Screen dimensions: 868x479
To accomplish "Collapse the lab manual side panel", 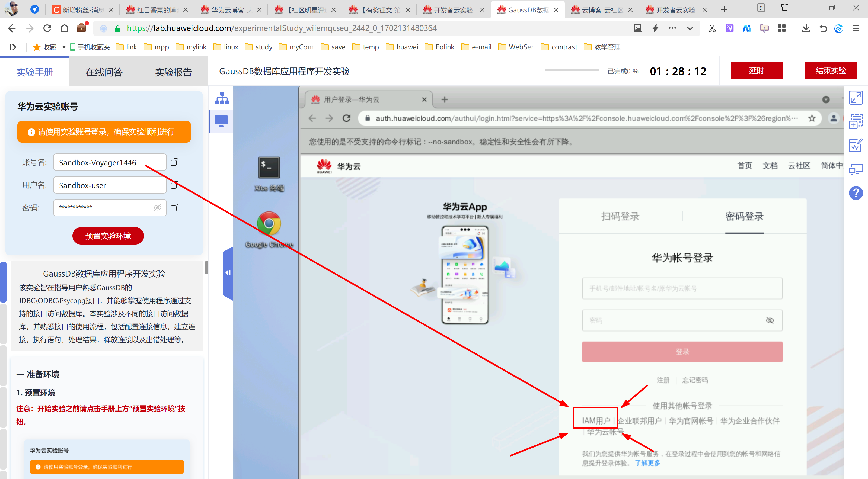I will pyautogui.click(x=228, y=273).
